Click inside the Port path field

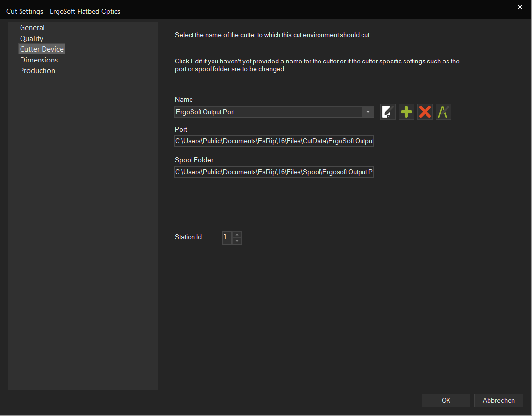274,141
